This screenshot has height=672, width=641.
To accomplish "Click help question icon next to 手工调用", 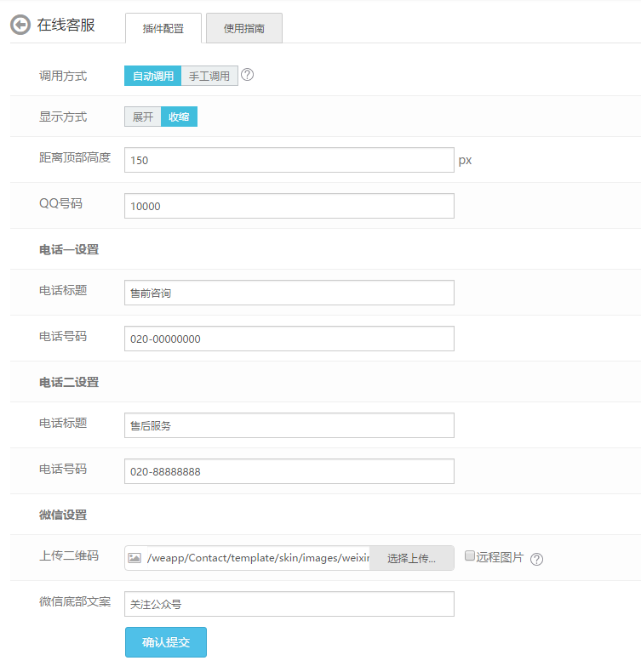I will (248, 75).
